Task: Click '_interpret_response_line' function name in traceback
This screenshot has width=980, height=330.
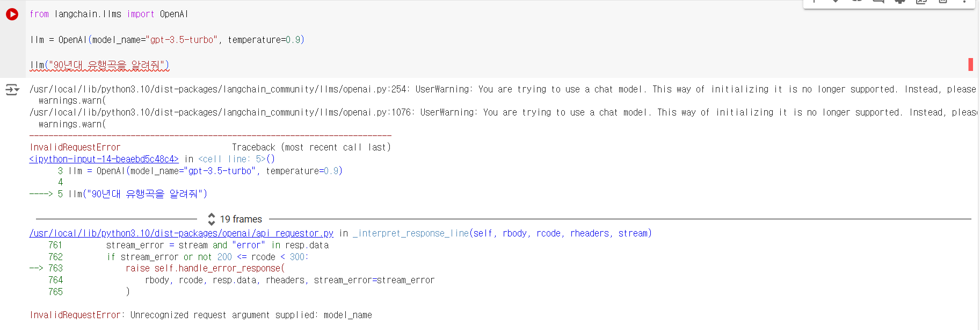Action: click(411, 233)
